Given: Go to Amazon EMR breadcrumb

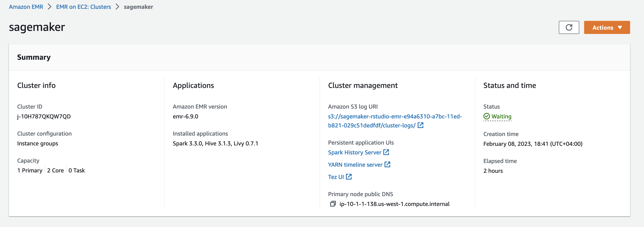Looking at the screenshot, I should (26, 7).
